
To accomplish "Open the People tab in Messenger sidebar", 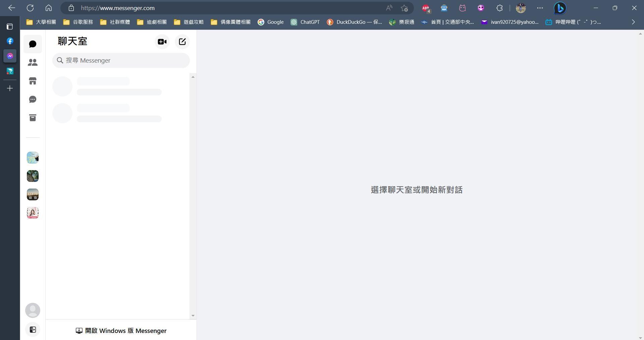I will pos(33,62).
